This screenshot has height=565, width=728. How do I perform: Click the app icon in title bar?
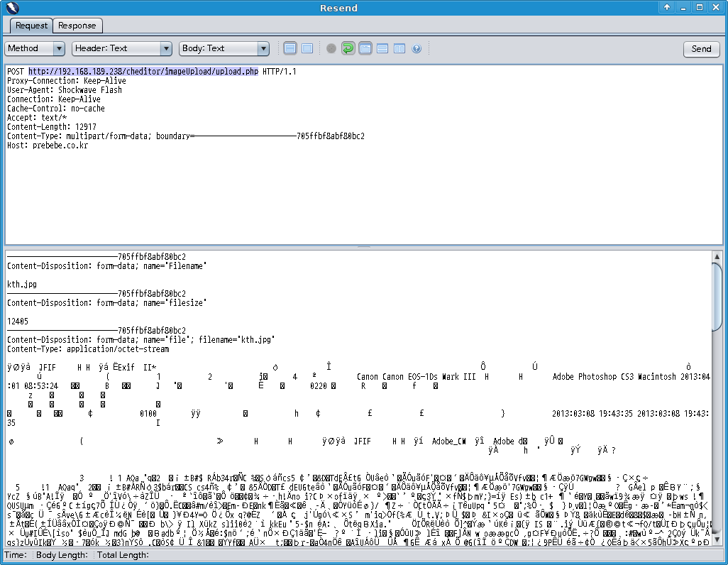click(13, 7)
